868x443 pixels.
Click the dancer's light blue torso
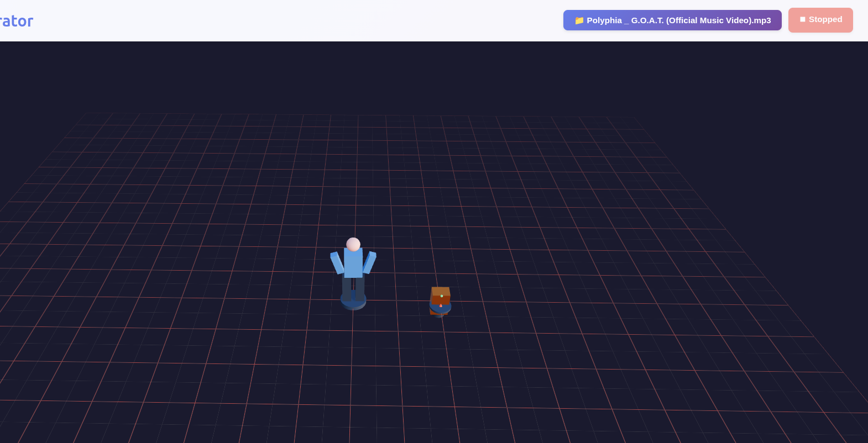click(353, 263)
